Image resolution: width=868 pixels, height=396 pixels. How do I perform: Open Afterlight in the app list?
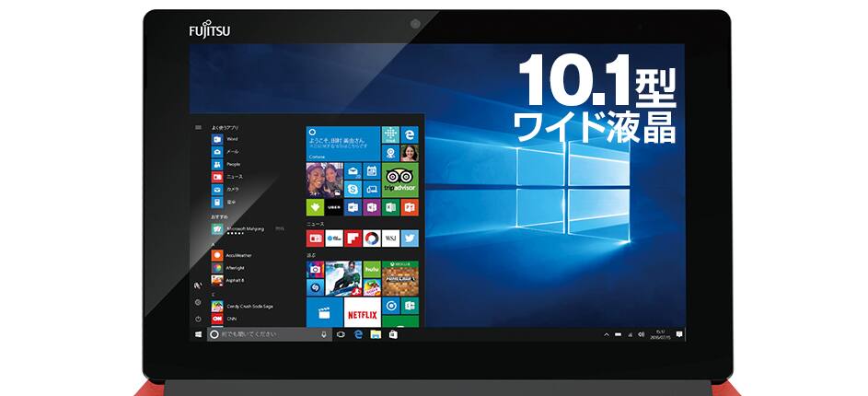coord(227,267)
